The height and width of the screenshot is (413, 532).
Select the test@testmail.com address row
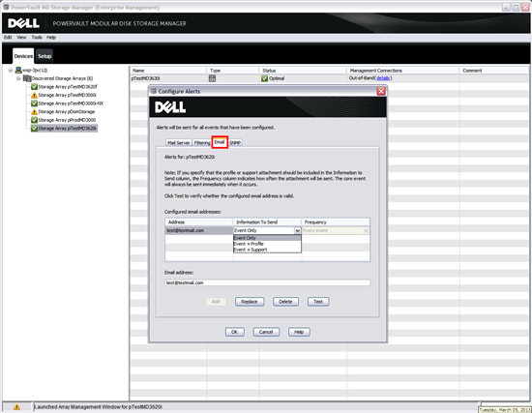point(199,231)
